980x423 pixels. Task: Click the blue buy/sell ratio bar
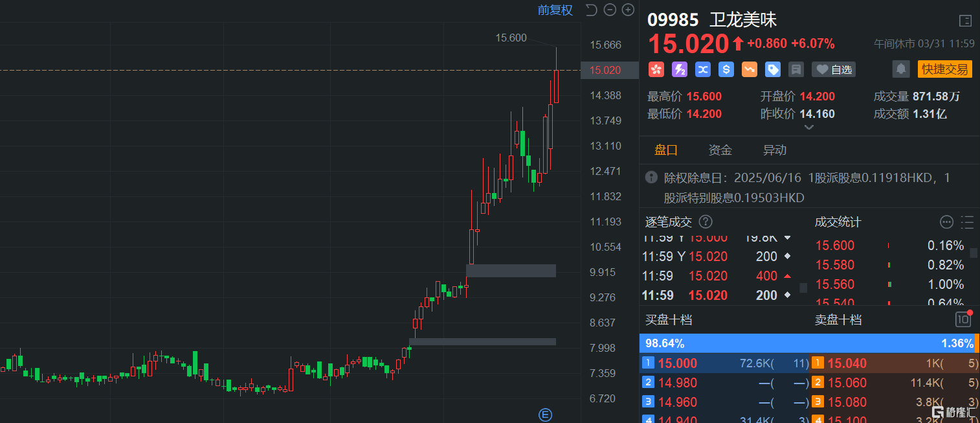(x=777, y=343)
